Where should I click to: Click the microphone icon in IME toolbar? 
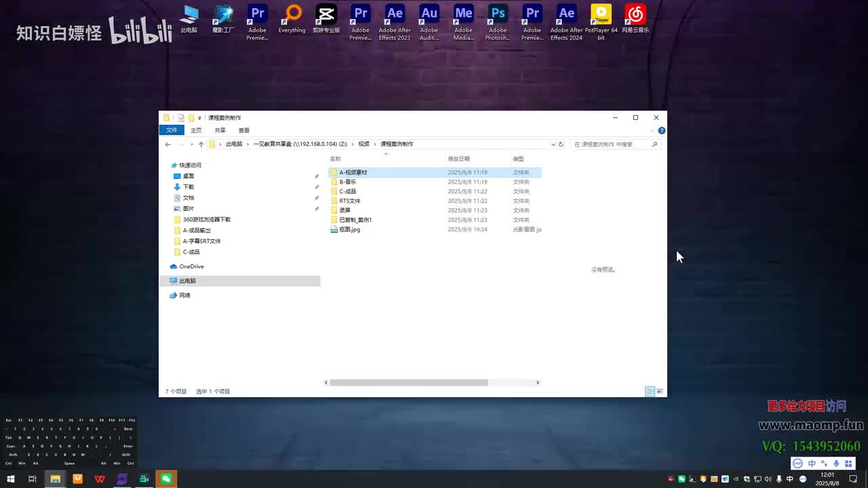pyautogui.click(x=836, y=464)
